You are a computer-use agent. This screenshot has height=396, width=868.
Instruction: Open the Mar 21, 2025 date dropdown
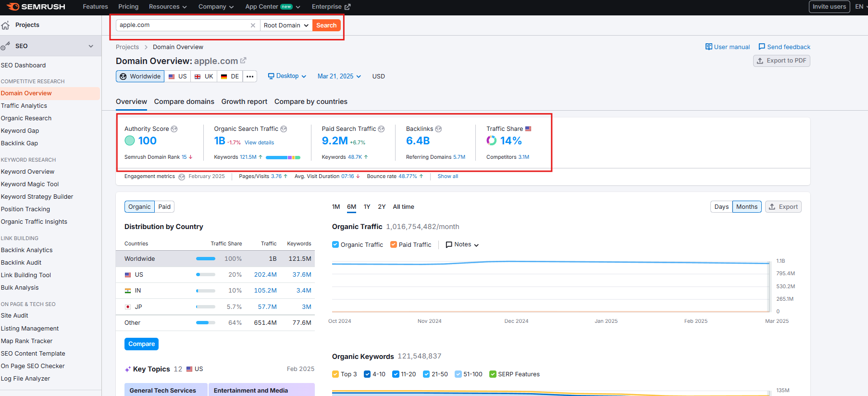click(x=339, y=76)
